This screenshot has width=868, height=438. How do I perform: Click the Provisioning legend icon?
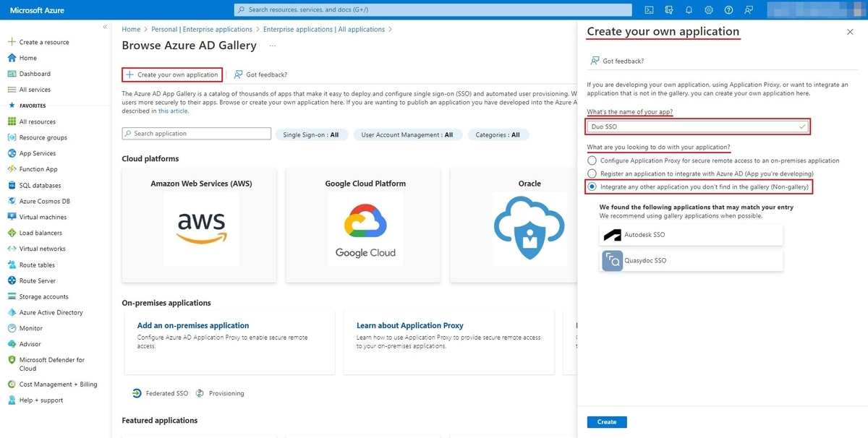(x=200, y=393)
